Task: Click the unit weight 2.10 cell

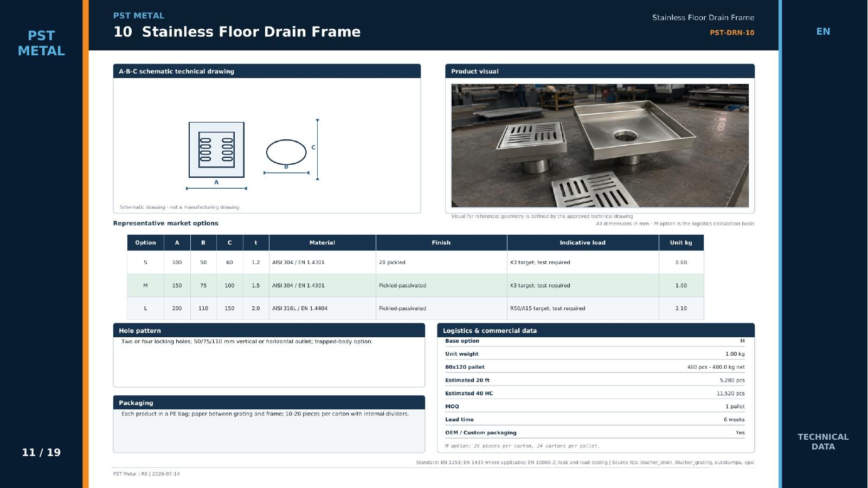Action: click(x=681, y=309)
